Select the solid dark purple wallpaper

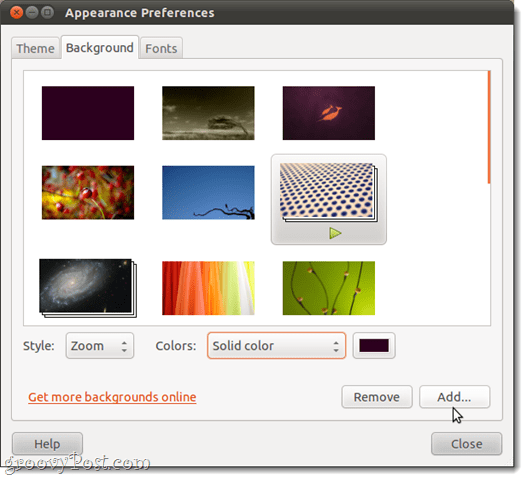click(x=88, y=113)
